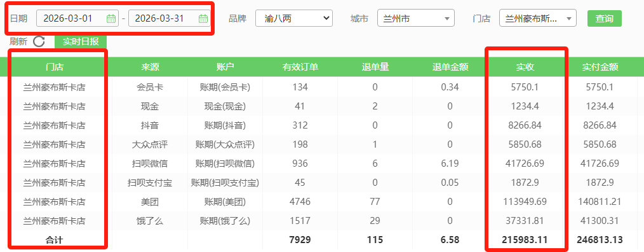Select the 饿了么 source cell
Image resolution: width=644 pixels, height=252 pixels.
150,221
